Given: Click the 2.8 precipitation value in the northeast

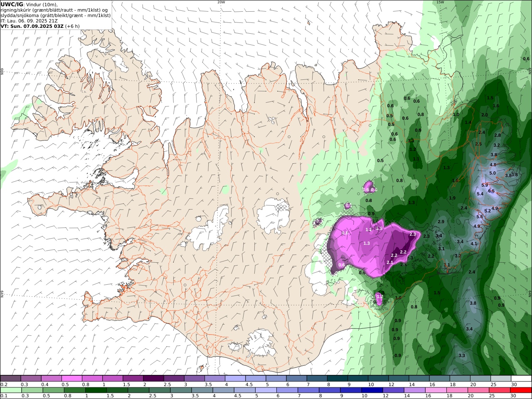Looking at the screenshot, I should (x=498, y=135).
